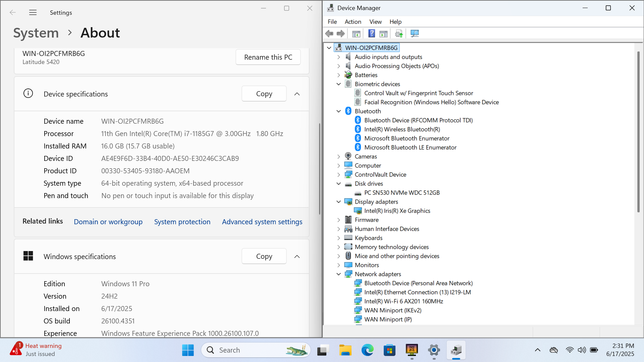Expand the Monitors category
This screenshot has width=644, height=362.
tap(338, 265)
